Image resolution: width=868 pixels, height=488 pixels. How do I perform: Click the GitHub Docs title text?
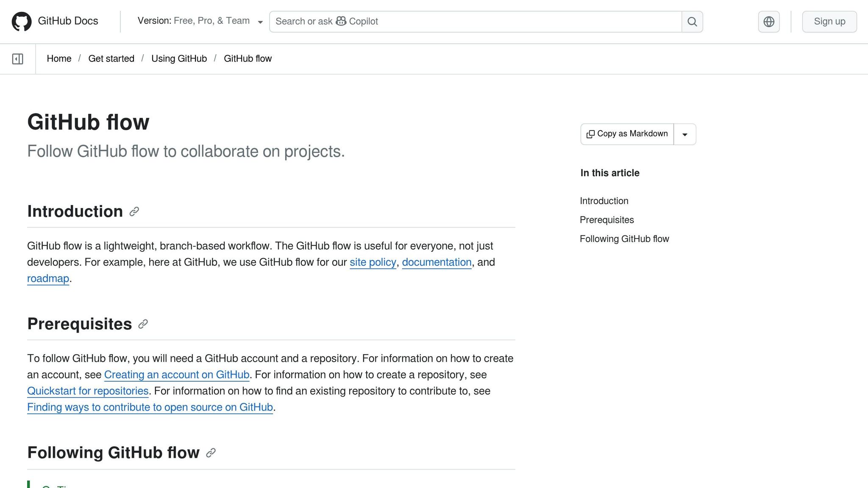68,21
